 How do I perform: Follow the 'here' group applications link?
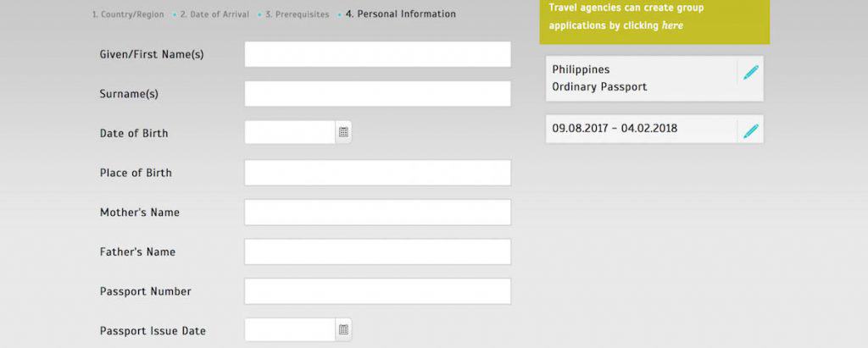click(x=672, y=25)
